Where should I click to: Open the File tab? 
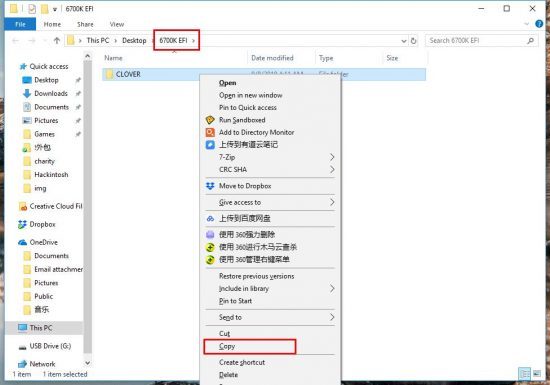[x=20, y=24]
